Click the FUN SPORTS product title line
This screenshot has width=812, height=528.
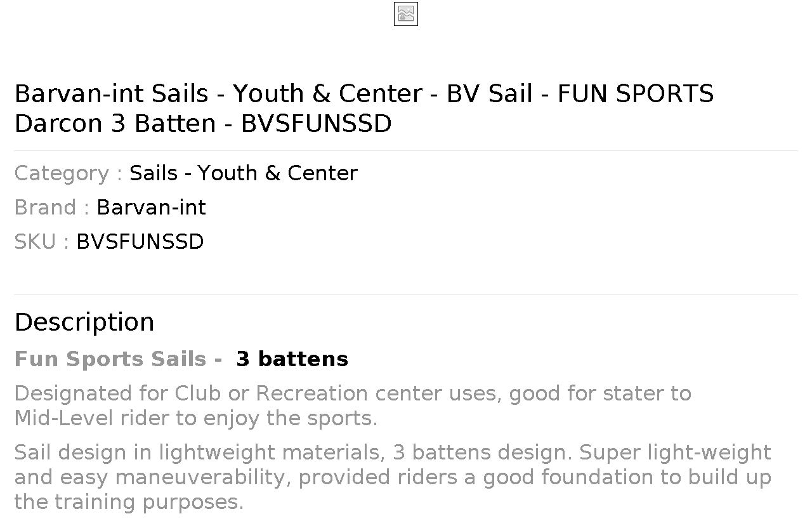coord(364,94)
